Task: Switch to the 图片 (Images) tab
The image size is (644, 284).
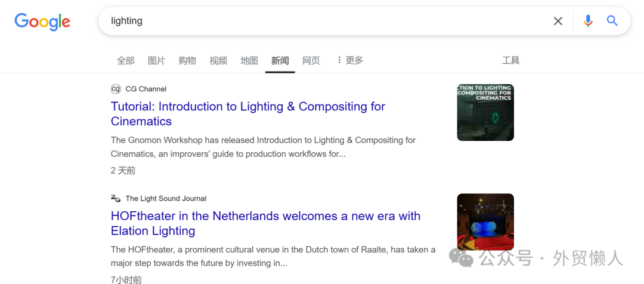Action: [x=156, y=60]
